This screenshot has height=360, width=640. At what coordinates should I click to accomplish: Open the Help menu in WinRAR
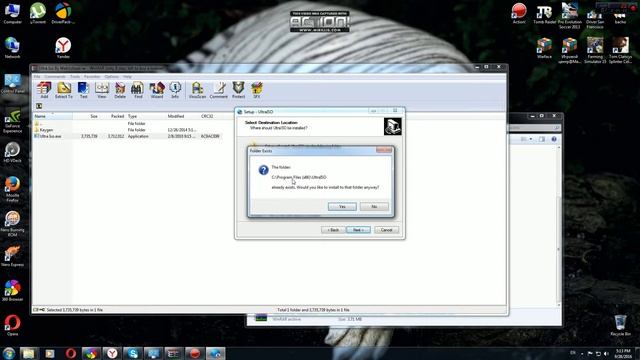(127, 77)
